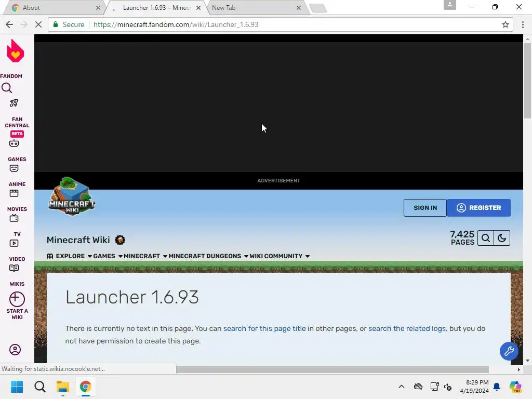This screenshot has width=532, height=399.
Task: Show hidden system tray icons chevron
Action: 402,387
